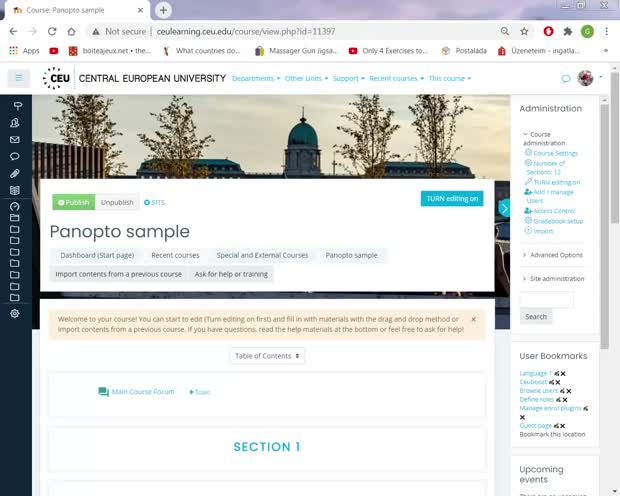Screen dimensions: 620x496
Task: Toggle the hamburger navigation drawer button
Action: tap(19, 78)
